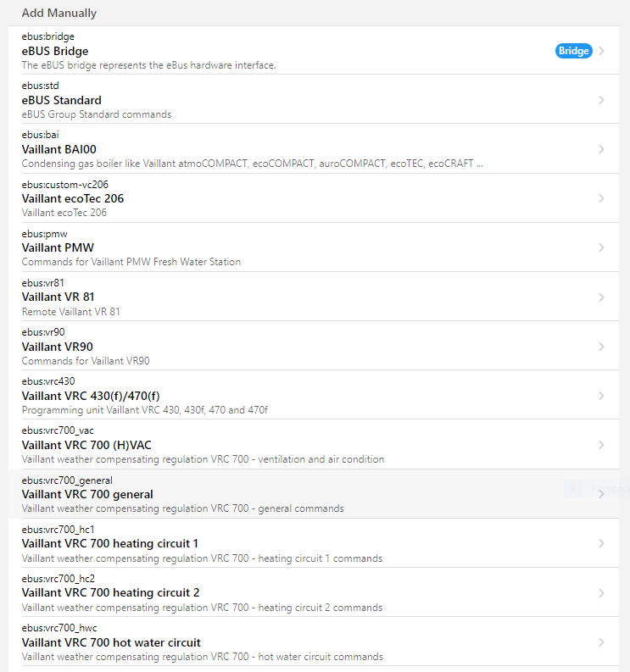Select the Bridge badge on eBUS Bridge
The image size is (630, 672).
[x=573, y=51]
